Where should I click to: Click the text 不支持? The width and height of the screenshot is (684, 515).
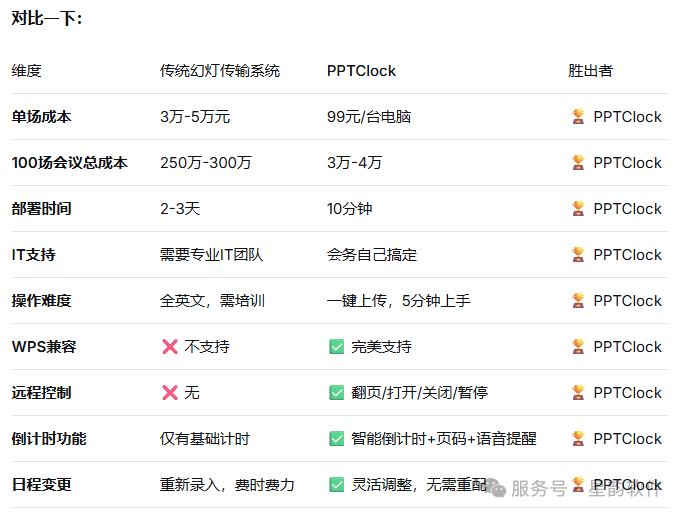tap(207, 347)
